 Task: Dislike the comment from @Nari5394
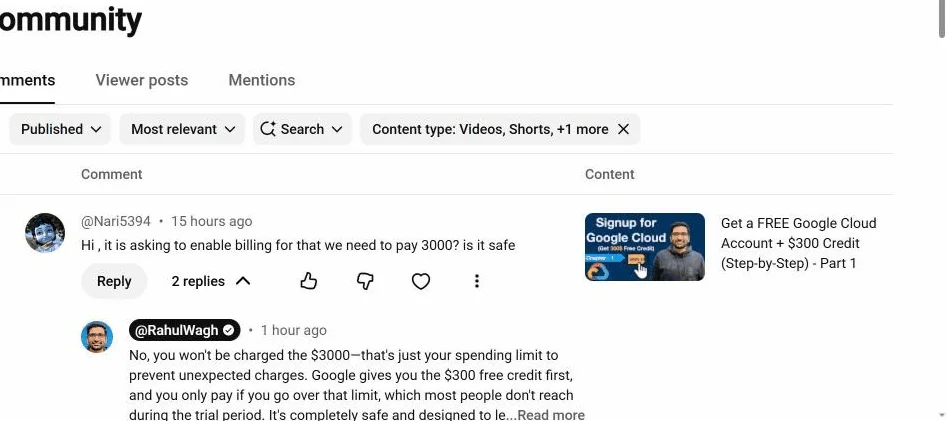click(x=365, y=281)
